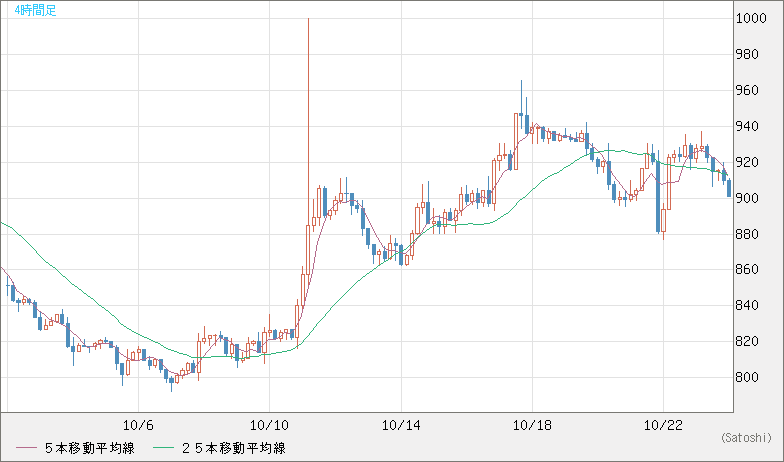Click the top of the tall spike wick reaching 1000

tap(308, 20)
